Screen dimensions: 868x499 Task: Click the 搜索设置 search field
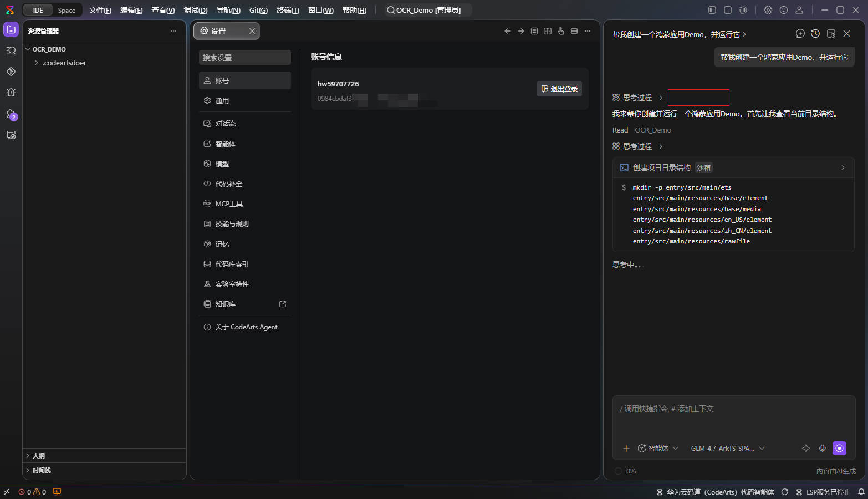point(245,58)
